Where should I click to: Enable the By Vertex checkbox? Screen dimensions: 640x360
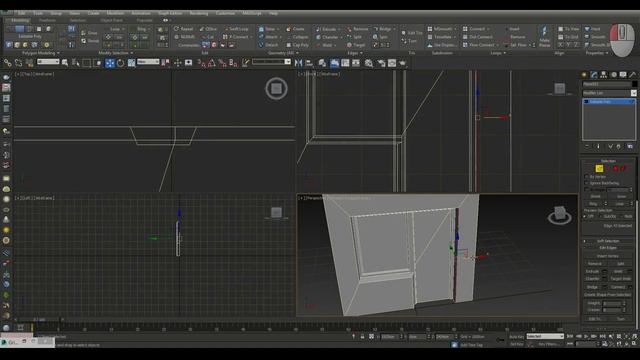click(587, 177)
